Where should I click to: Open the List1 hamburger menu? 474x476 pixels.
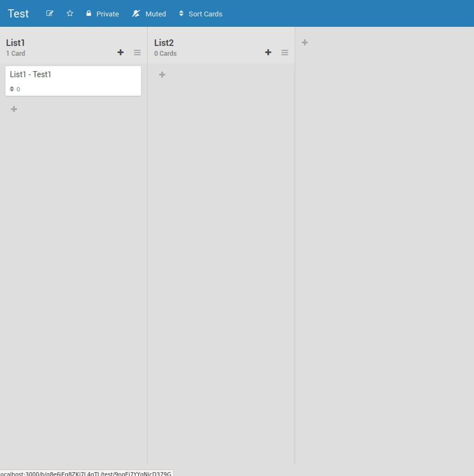(x=137, y=53)
